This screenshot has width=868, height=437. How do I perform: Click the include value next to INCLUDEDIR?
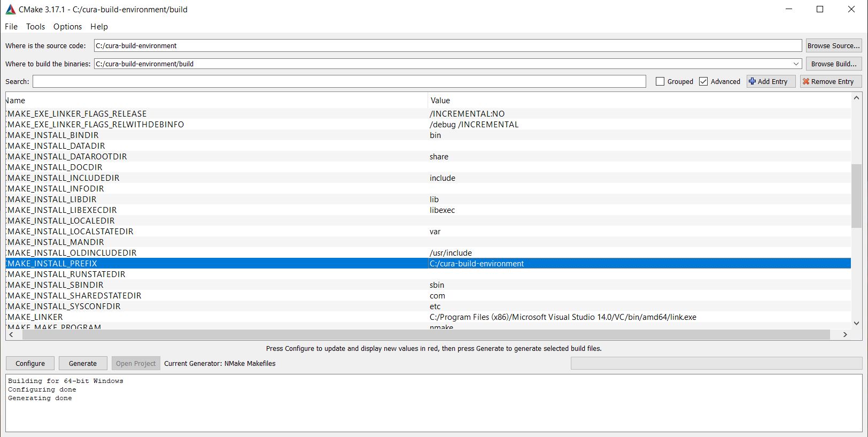click(442, 178)
